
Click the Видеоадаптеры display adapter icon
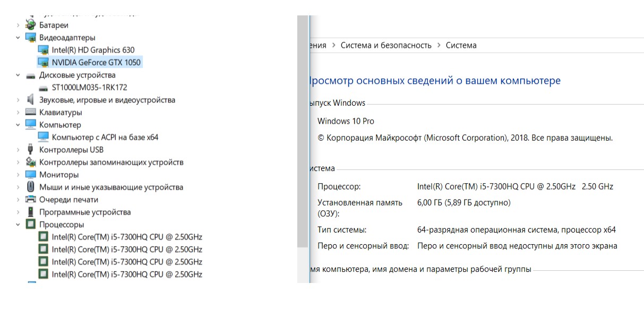tap(30, 38)
